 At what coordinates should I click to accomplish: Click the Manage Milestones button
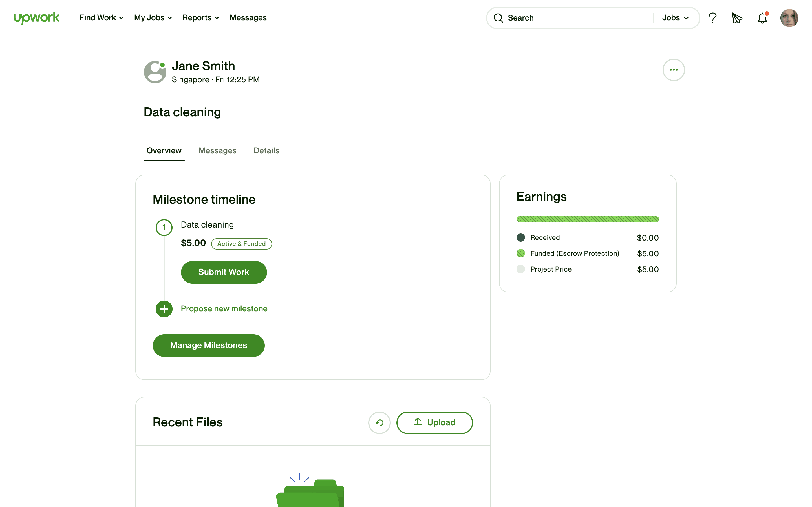pos(208,345)
